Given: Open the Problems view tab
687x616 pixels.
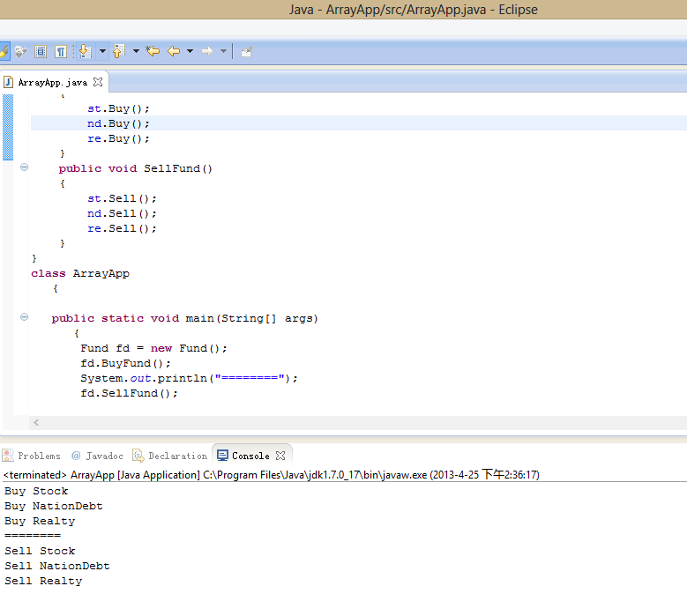Looking at the screenshot, I should coord(32,456).
